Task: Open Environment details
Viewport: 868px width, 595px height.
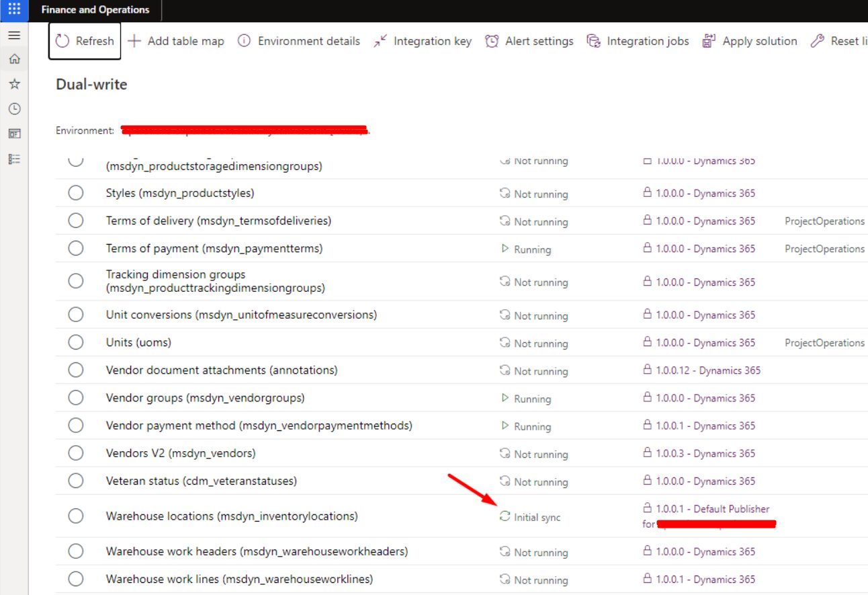Action: pyautogui.click(x=299, y=41)
